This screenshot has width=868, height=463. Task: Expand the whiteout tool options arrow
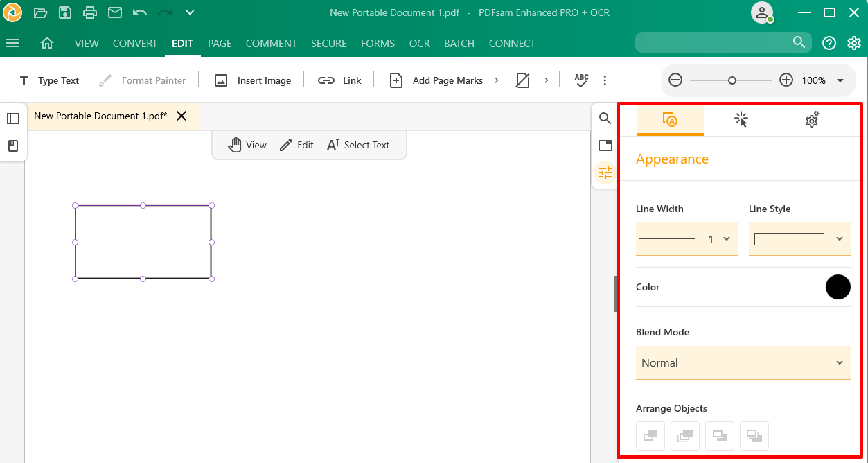click(547, 80)
